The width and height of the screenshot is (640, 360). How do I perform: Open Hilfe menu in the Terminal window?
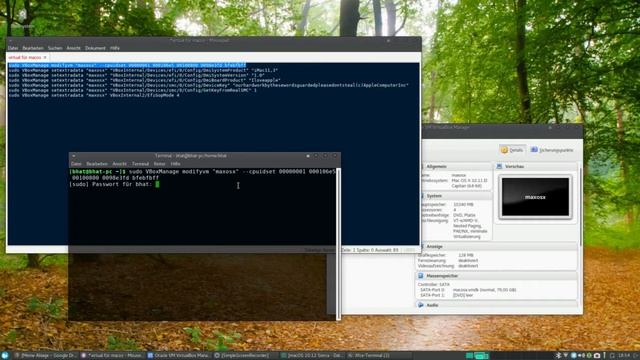pos(176,164)
